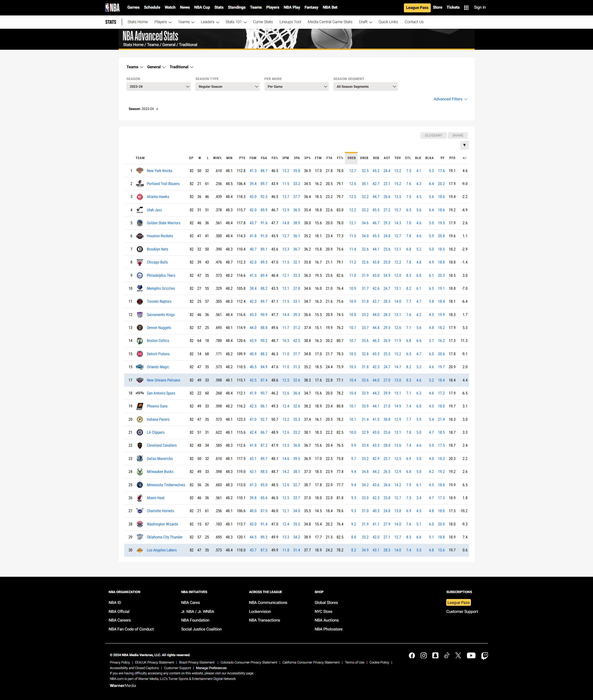This screenshot has height=700, width=593.
Task: Click the Share button
Action: coord(458,135)
